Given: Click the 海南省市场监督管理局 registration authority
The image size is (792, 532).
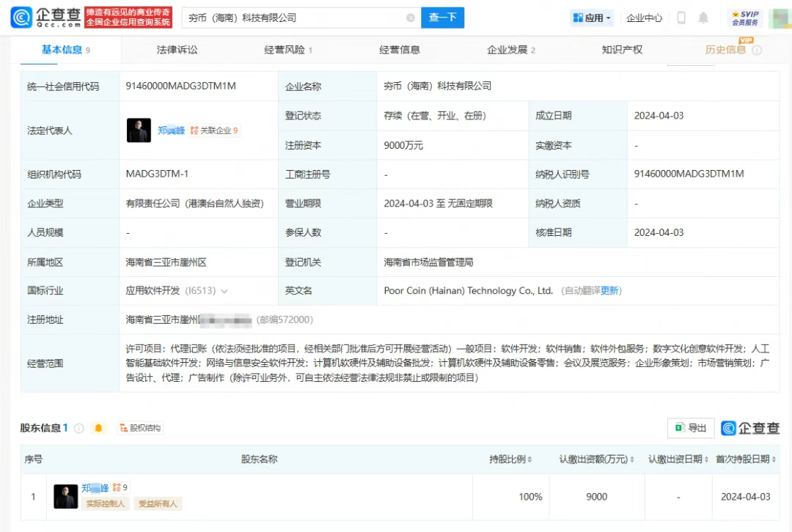Looking at the screenshot, I should point(428,262).
